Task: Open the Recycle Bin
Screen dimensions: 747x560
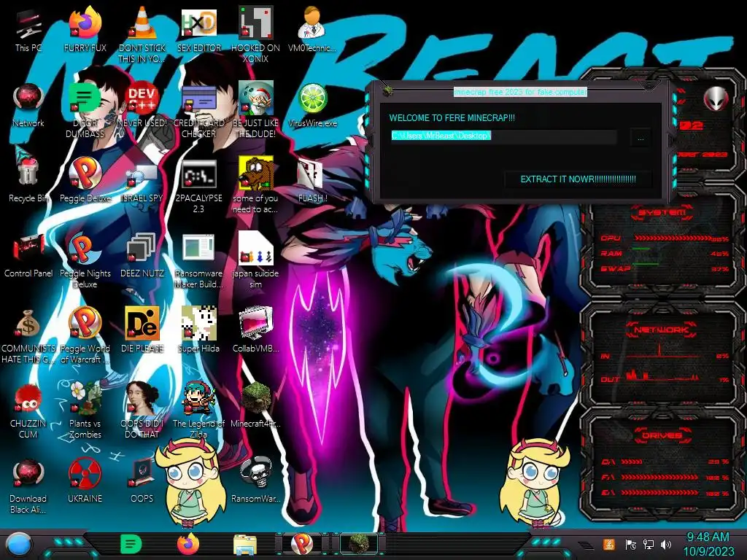Action: coord(28,180)
